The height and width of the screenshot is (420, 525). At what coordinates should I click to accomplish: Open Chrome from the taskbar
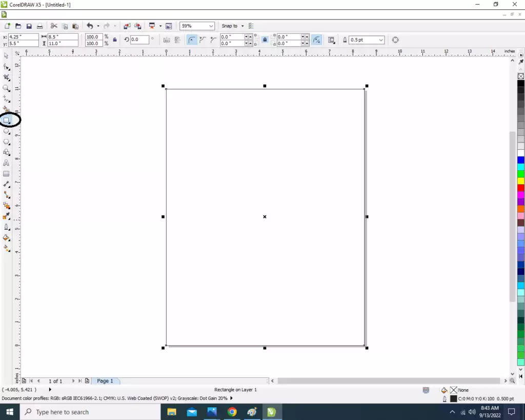(232, 412)
